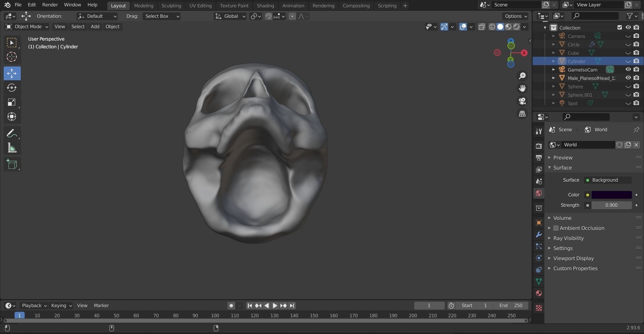Toggle Collection exclude checkbox
The image size is (644, 334).
tap(620, 28)
